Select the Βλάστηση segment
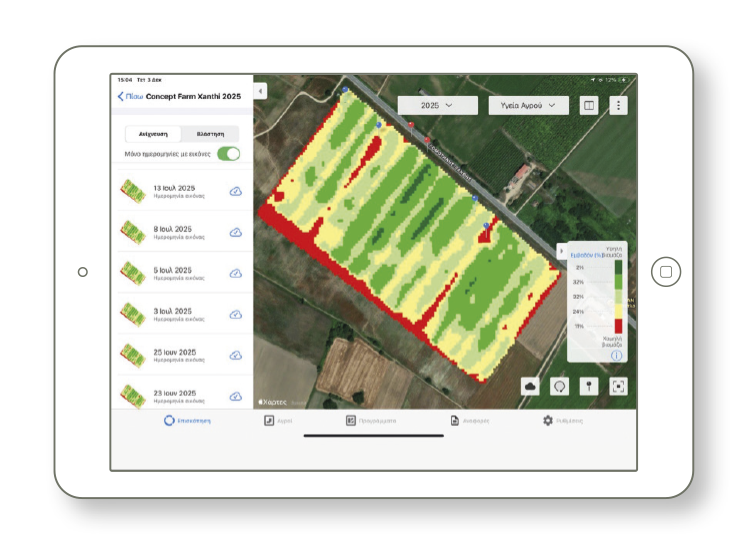Screen dimensions: 753x552 tap(210, 133)
